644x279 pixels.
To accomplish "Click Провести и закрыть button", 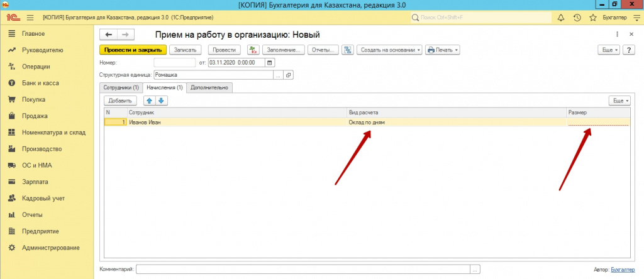I will click(x=133, y=50).
